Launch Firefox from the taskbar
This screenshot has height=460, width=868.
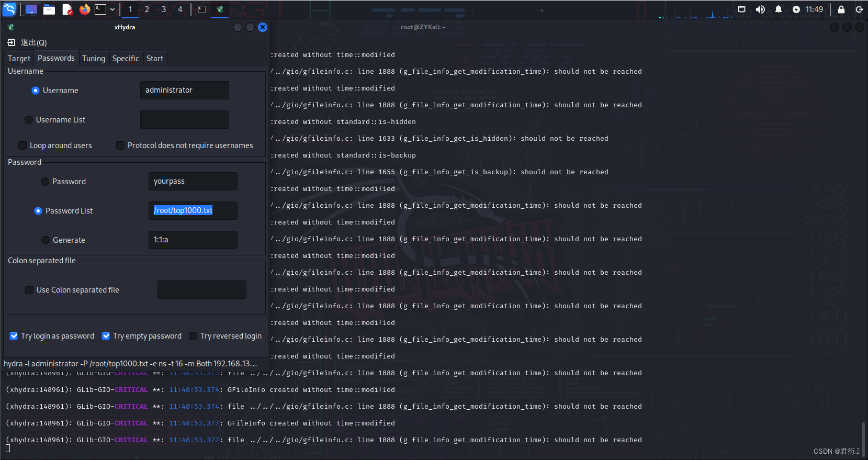click(85, 9)
